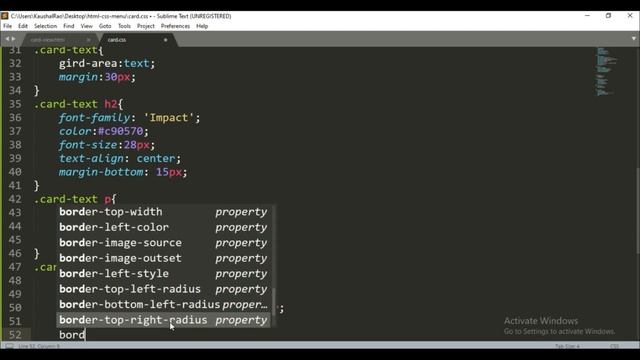
Task: Click line number 31 in gutter
Action: pos(15,50)
